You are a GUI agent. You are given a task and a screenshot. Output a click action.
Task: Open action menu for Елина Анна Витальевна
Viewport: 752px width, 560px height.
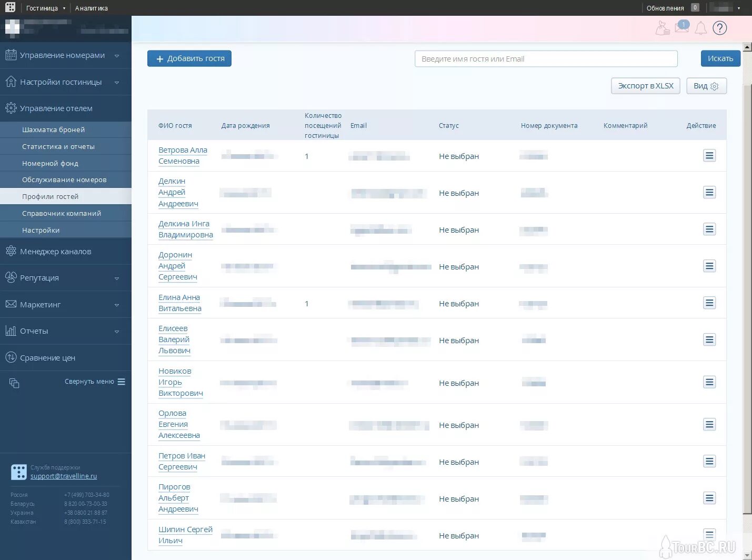point(709,303)
